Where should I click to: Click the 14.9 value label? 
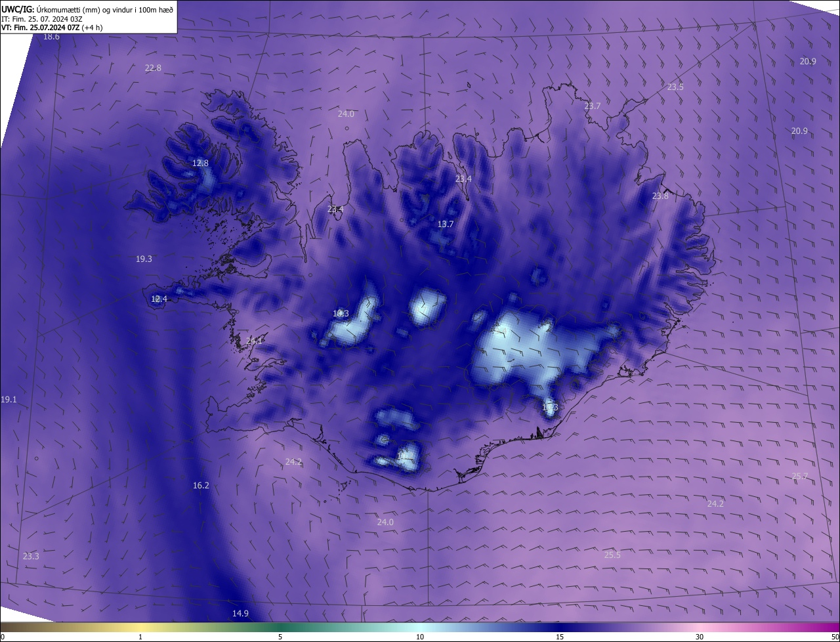pyautogui.click(x=240, y=613)
